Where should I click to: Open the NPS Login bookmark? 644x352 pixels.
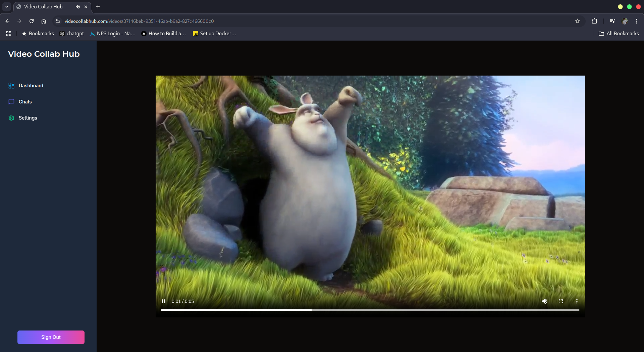click(x=113, y=34)
